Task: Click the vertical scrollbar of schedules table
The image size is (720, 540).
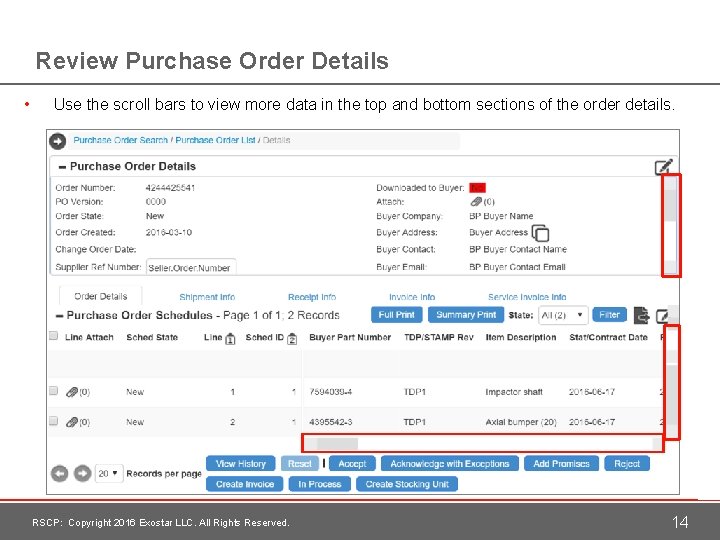Action: (671, 382)
